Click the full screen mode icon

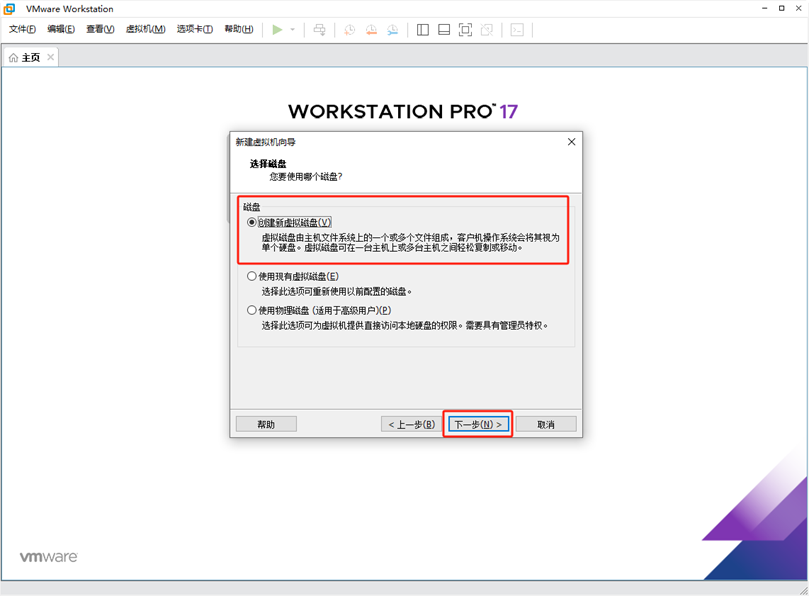click(x=465, y=30)
